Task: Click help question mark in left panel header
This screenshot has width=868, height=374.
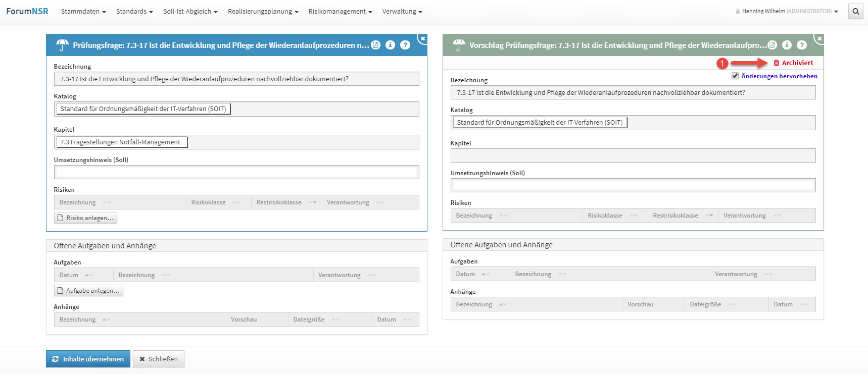Action: [405, 45]
